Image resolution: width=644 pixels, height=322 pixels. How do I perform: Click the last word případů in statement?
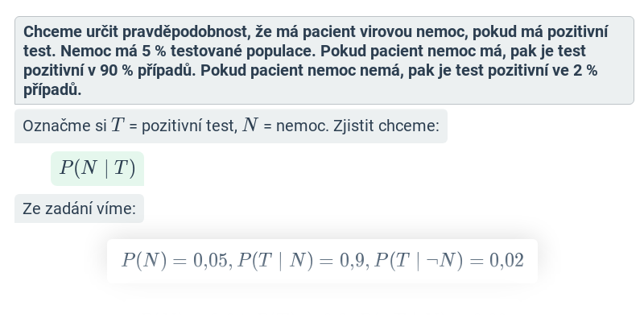pyautogui.click(x=52, y=90)
